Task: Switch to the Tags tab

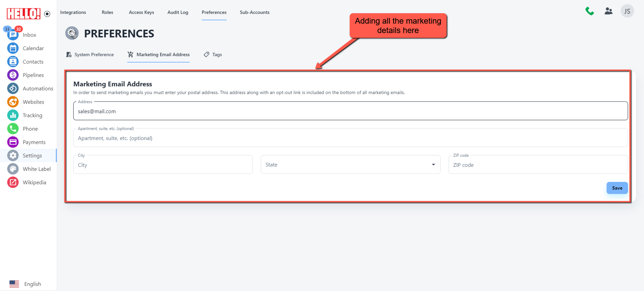Action: coord(213,55)
